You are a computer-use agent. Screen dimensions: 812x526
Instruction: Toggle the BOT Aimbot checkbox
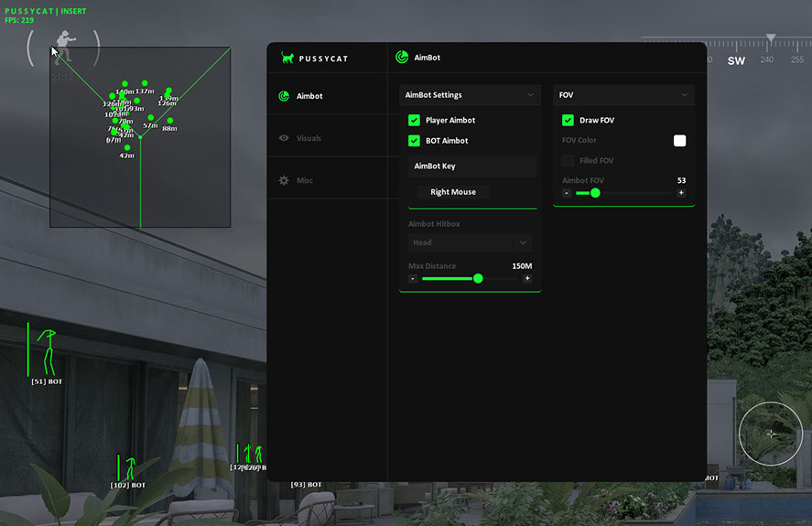[414, 141]
